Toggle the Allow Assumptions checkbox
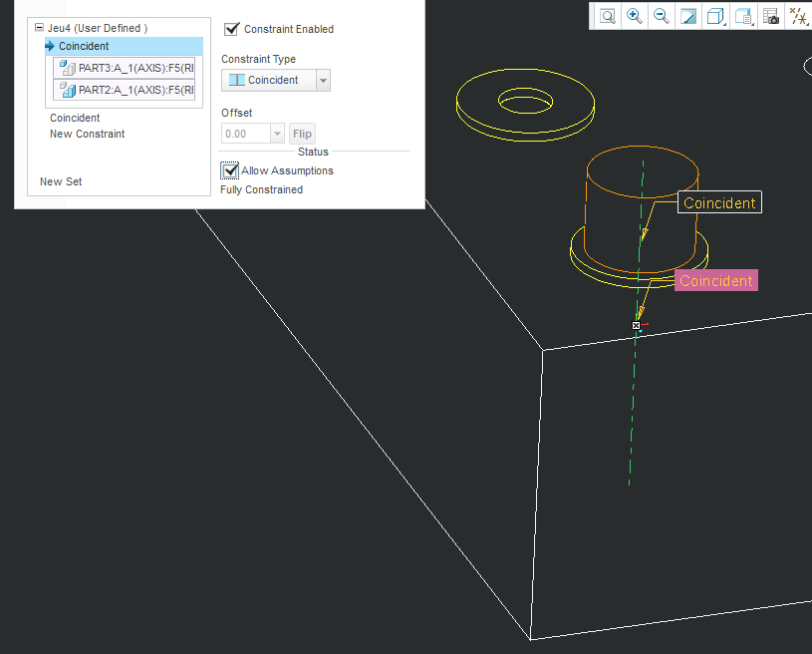 click(x=230, y=170)
